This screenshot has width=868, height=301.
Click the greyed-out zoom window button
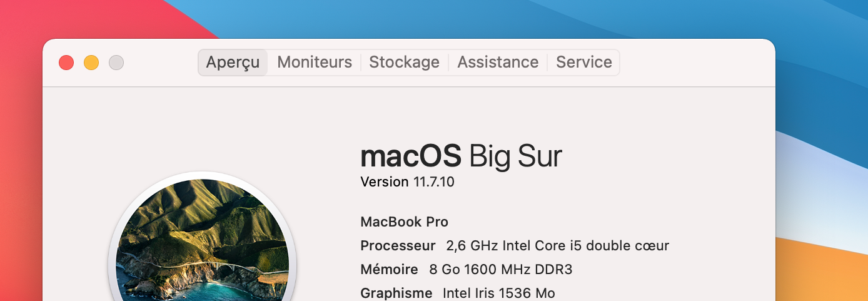pyautogui.click(x=116, y=63)
